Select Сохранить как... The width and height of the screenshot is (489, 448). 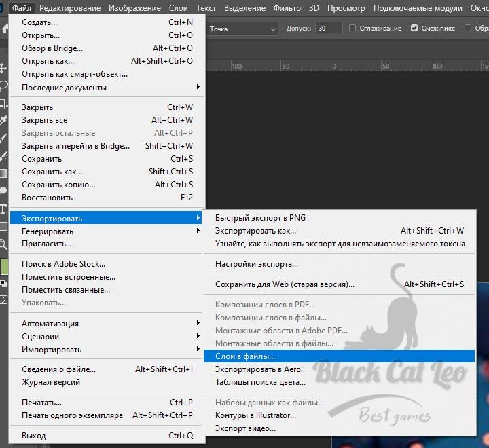coord(107,172)
